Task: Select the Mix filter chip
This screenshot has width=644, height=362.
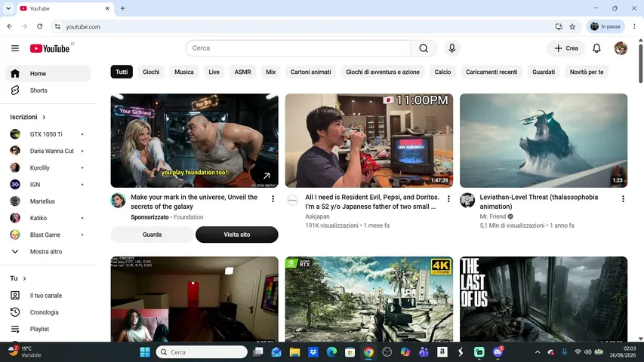Action: click(x=270, y=72)
